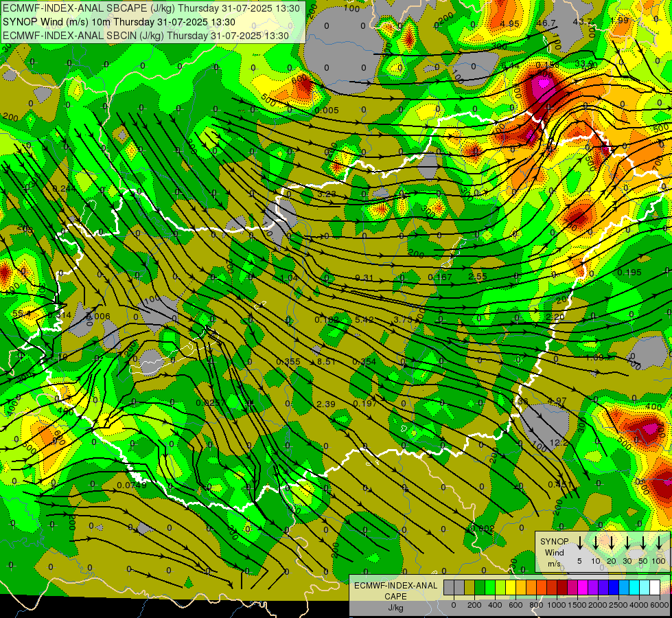The width and height of the screenshot is (672, 618).
Task: Pick the bright magenta CAPE legend swatch
Action: [x=583, y=587]
